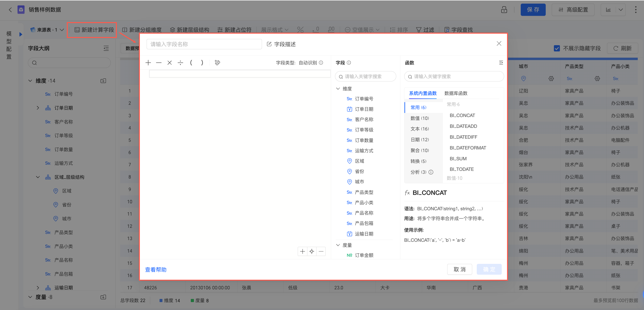Toggle 不展示隐藏字段 checkbox

click(557, 48)
